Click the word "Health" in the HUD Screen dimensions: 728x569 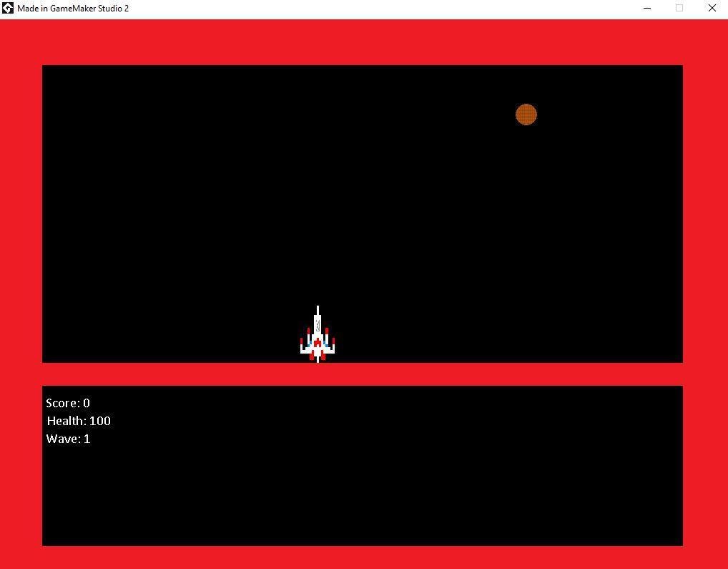(x=66, y=421)
